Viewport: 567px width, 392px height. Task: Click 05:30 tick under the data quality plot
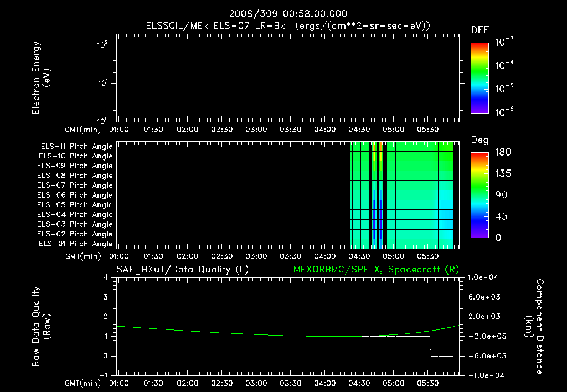point(428,383)
